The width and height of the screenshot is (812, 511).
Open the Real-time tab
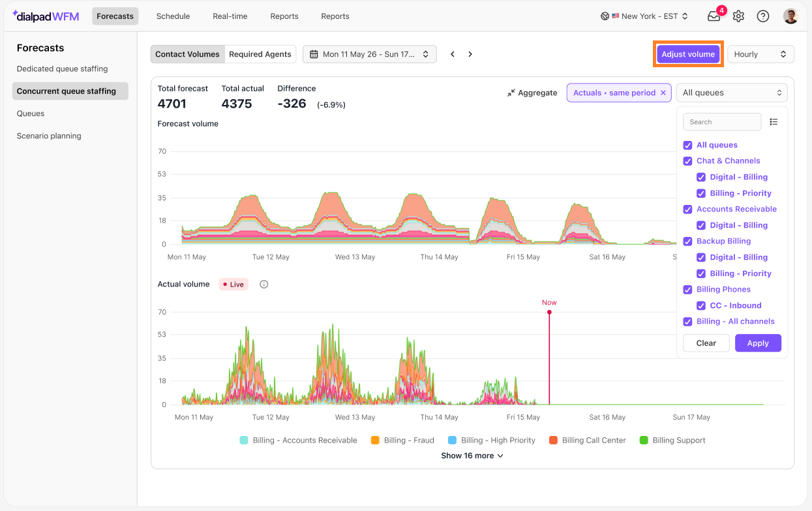pos(230,16)
